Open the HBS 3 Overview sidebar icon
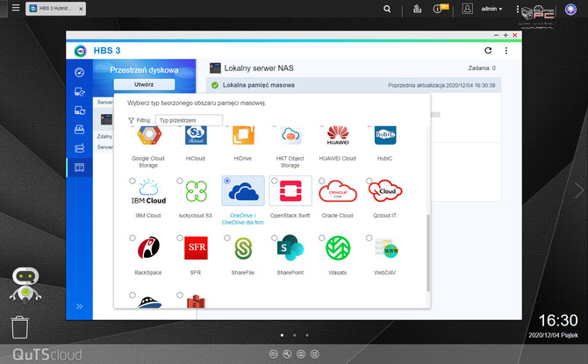The width and height of the screenshot is (588, 364). (x=79, y=72)
